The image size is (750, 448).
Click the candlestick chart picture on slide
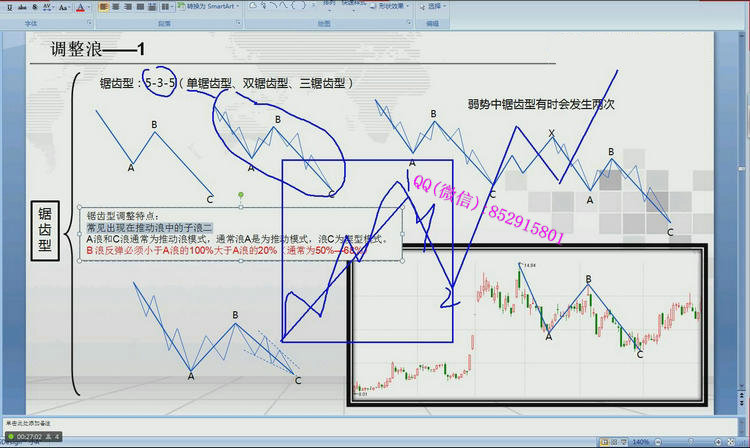pyautogui.click(x=527, y=326)
